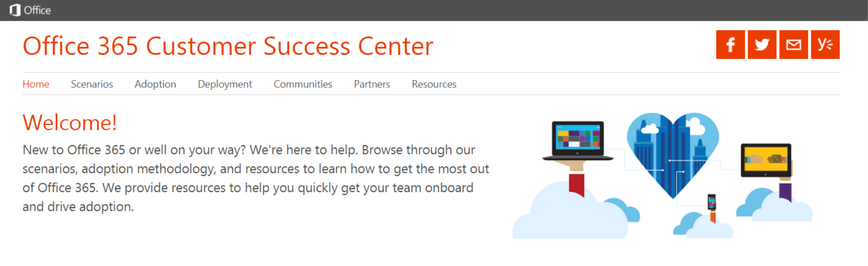This screenshot has width=868, height=266.
Task: Navigate to the Deployment page
Action: coord(225,84)
